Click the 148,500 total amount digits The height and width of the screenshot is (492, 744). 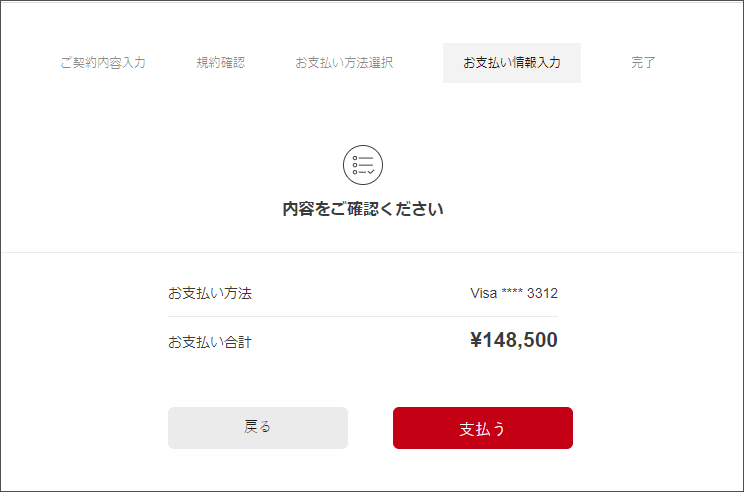(x=520, y=340)
